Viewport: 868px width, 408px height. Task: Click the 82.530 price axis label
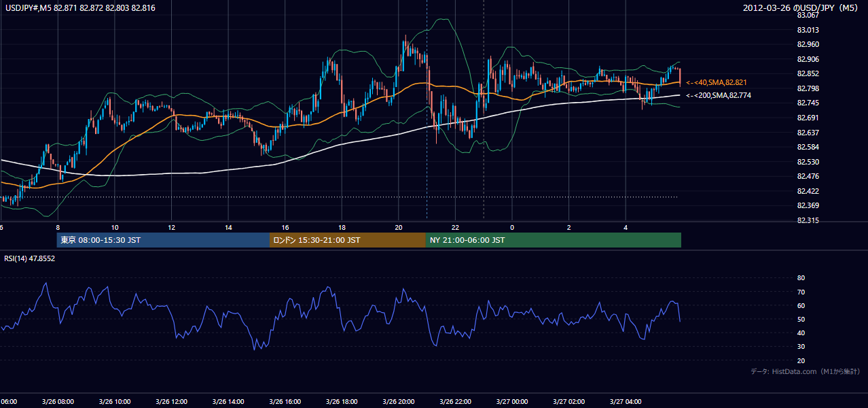click(x=807, y=162)
